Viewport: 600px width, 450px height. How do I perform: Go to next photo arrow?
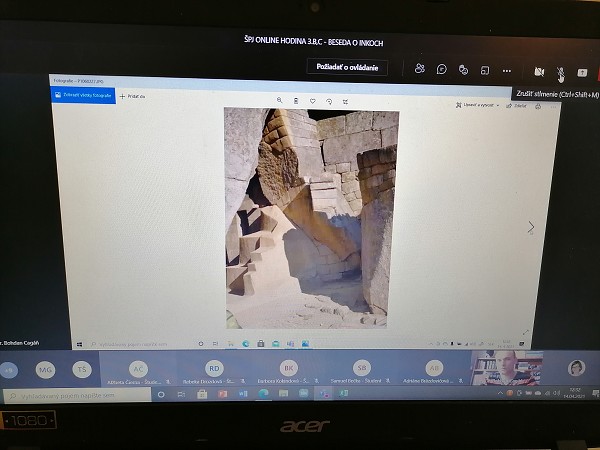pyautogui.click(x=531, y=227)
